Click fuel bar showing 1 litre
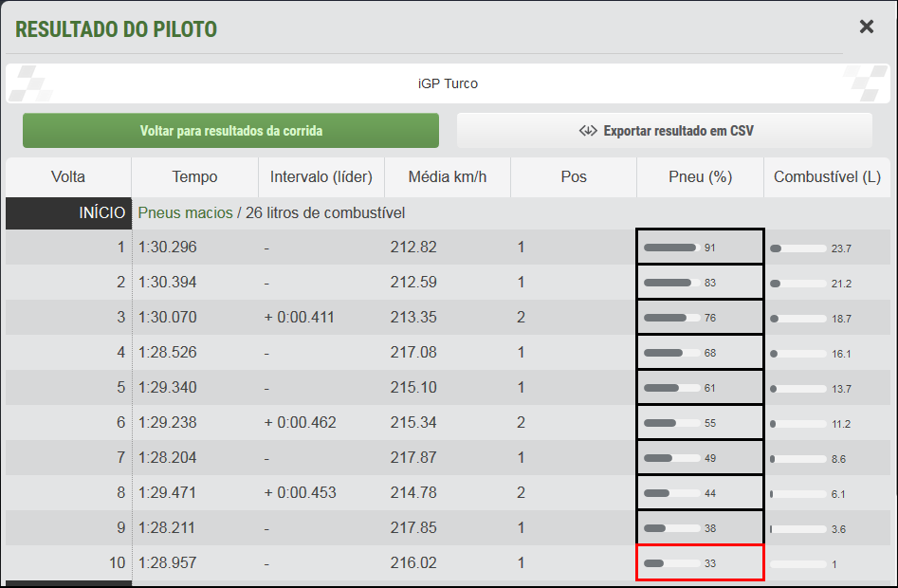The width and height of the screenshot is (898, 588). point(798,564)
